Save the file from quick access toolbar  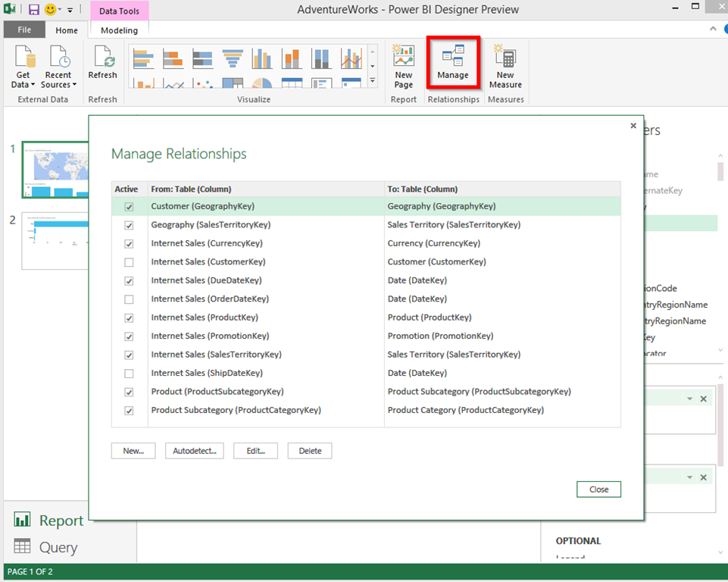tap(34, 9)
